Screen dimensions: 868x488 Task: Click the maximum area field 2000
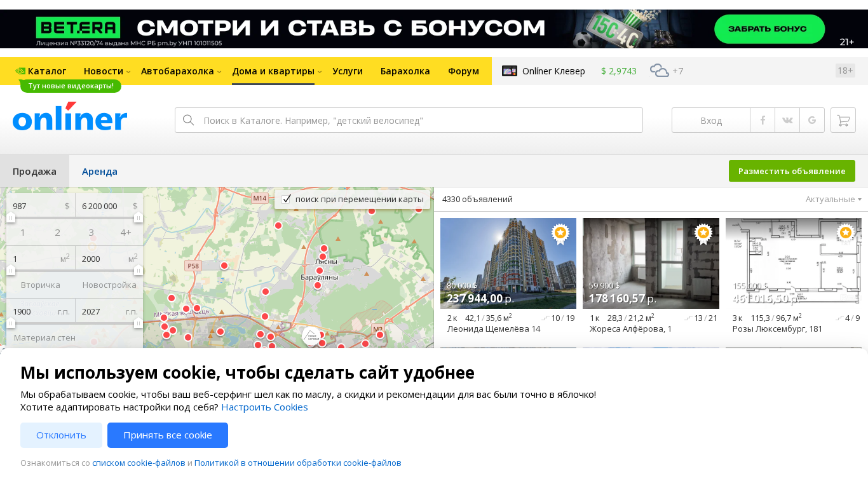click(109, 259)
